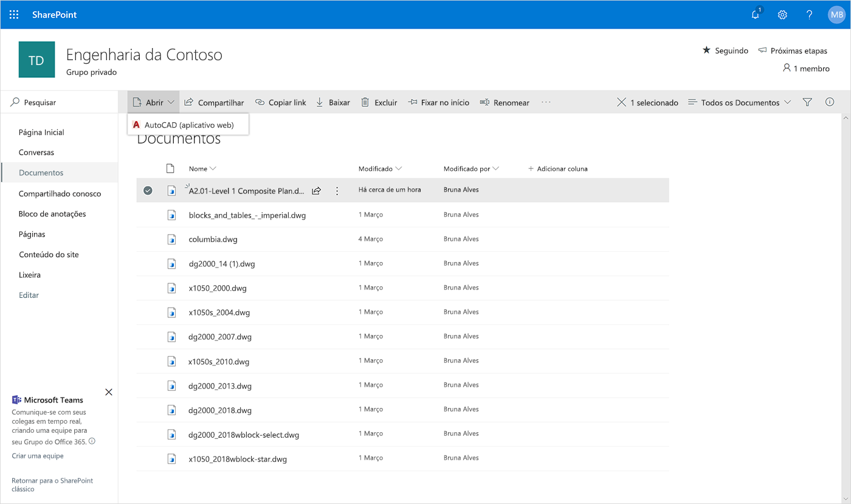Open the MB account avatar
This screenshot has width=851, height=504.
tap(836, 15)
